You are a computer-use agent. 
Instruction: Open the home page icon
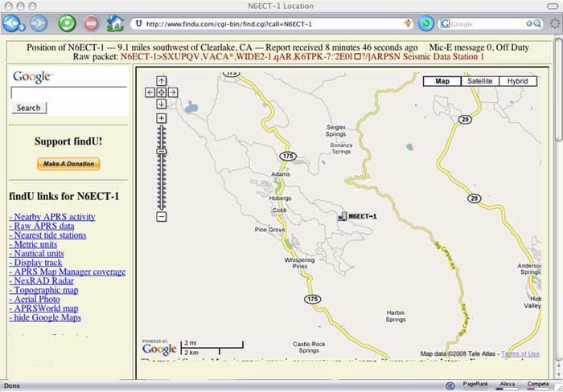click(115, 23)
